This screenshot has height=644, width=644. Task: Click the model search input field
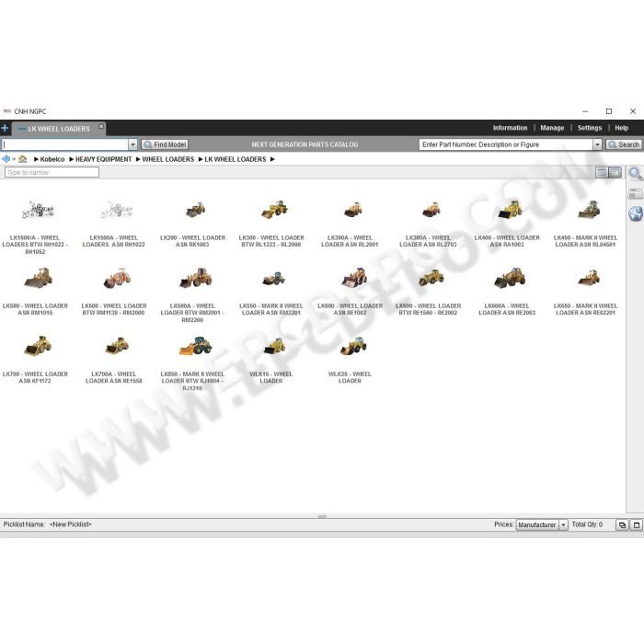[x=65, y=144]
